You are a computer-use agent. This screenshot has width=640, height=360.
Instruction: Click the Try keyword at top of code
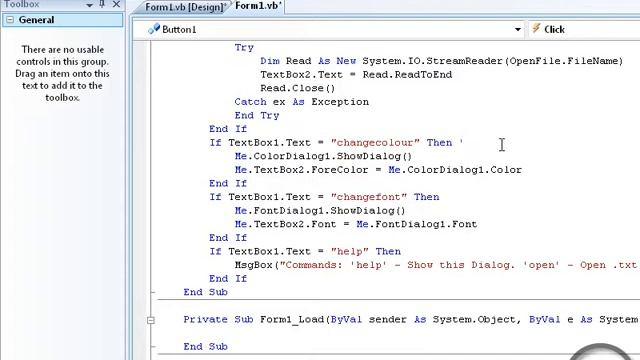244,48
